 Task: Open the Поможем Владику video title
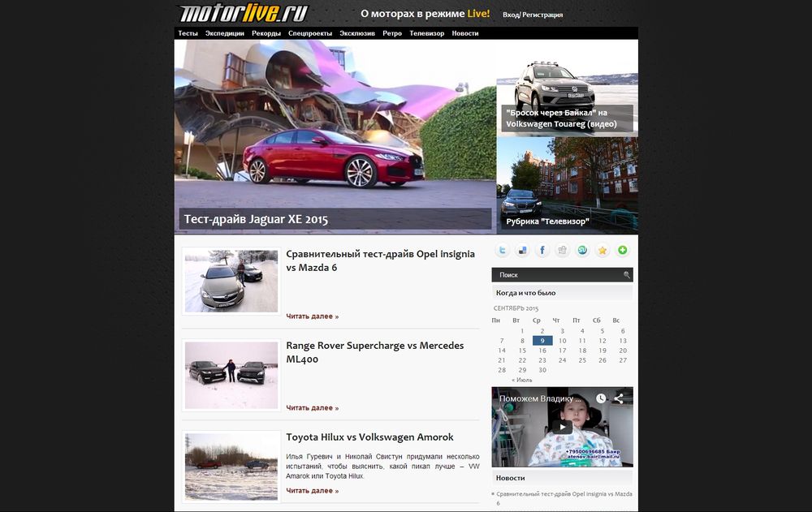tap(540, 398)
